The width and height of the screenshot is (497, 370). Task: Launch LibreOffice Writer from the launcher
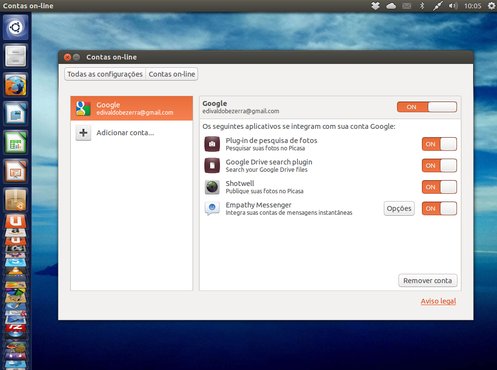pos(16,114)
